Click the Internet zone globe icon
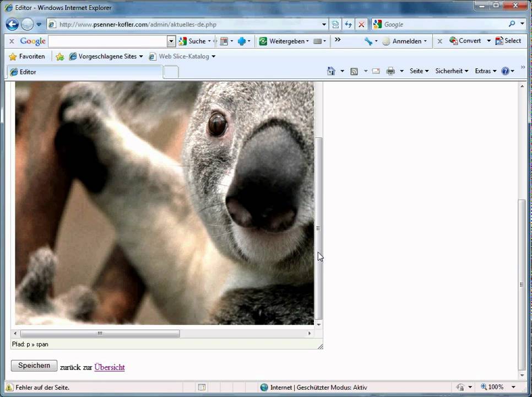 (264, 387)
